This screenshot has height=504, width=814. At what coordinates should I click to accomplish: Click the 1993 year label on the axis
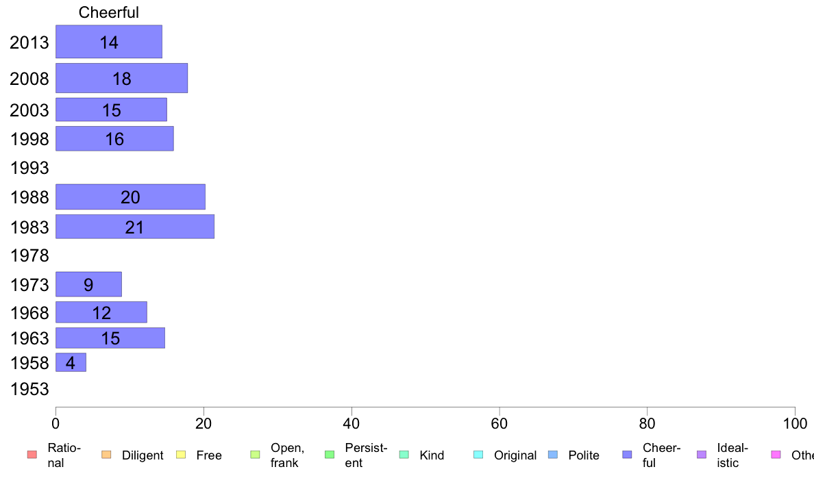pos(29,168)
